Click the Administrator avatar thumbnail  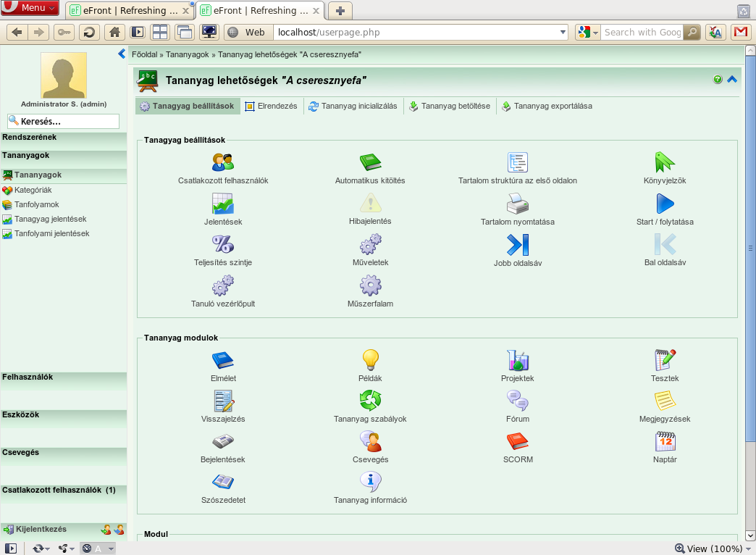pos(64,75)
